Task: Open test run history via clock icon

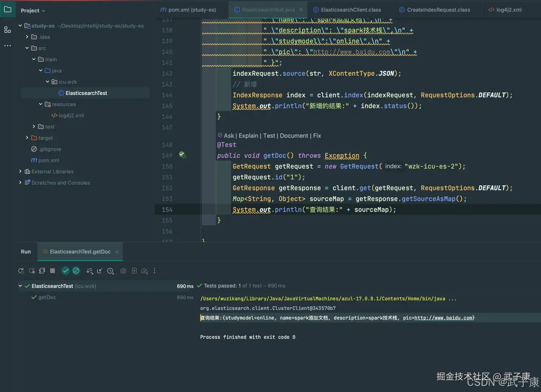Action: (111, 271)
